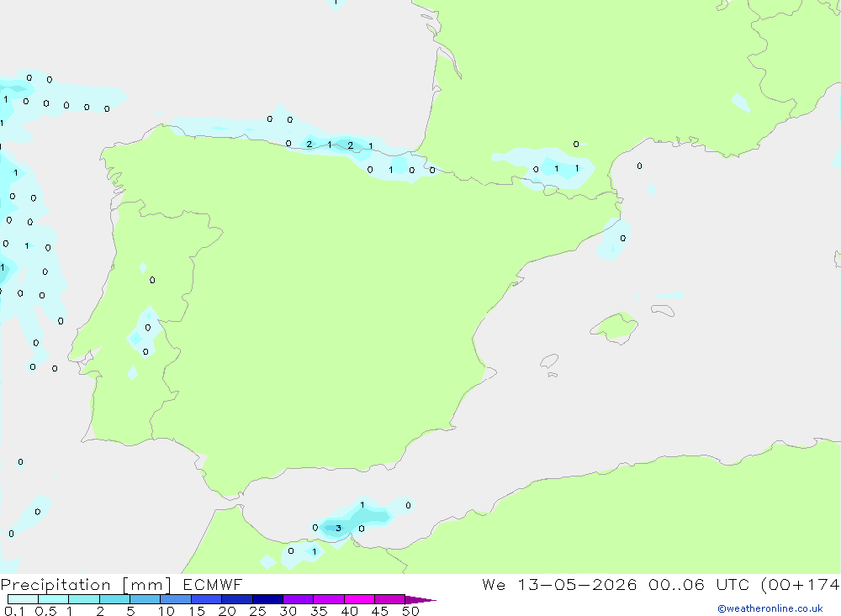Select the '35' legend scale label
Image resolution: width=841 pixels, height=616 pixels.
319,611
